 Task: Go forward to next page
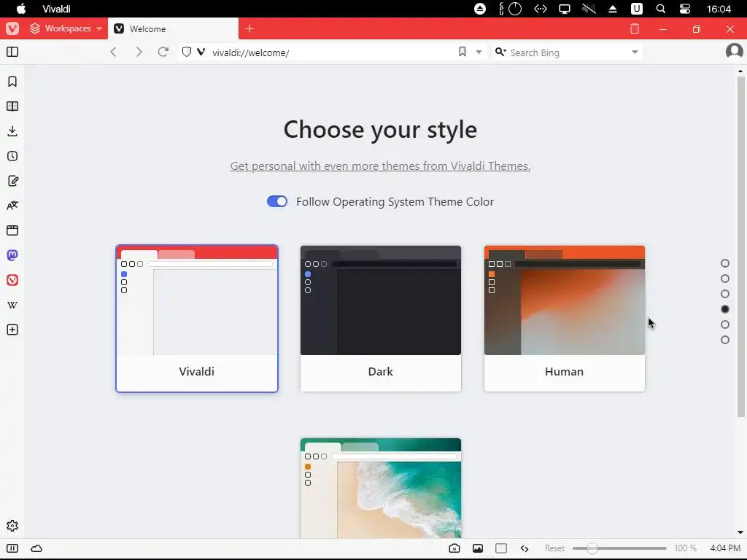tap(139, 52)
